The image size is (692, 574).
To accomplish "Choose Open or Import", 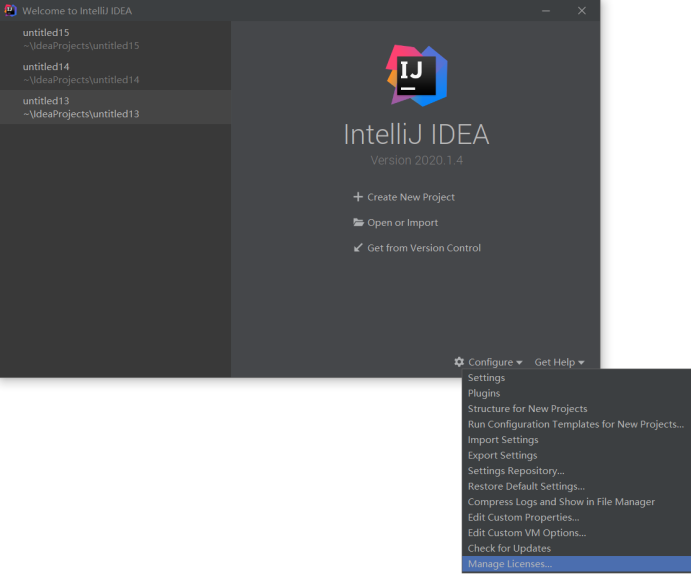I will coord(402,223).
